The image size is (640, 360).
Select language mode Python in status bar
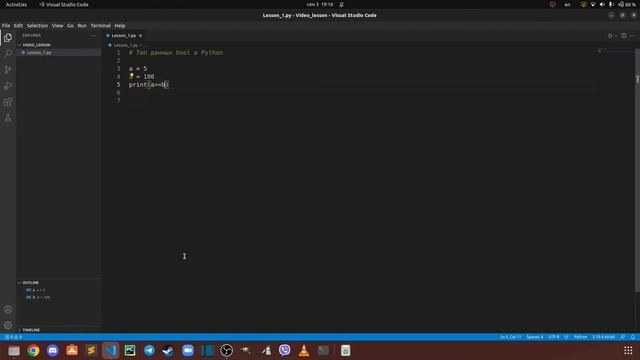click(580, 337)
